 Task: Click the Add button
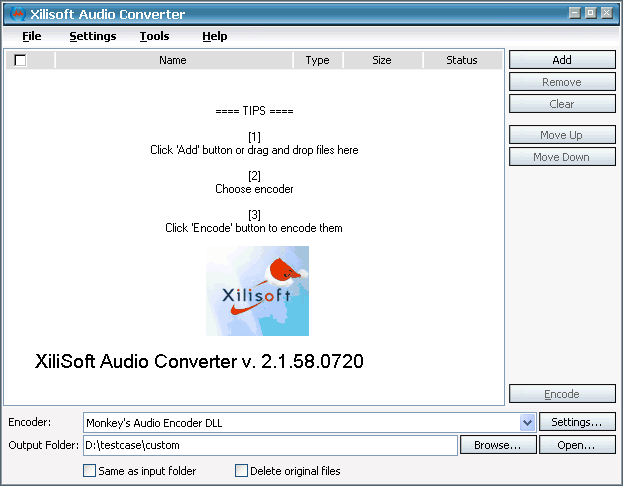tap(562, 60)
